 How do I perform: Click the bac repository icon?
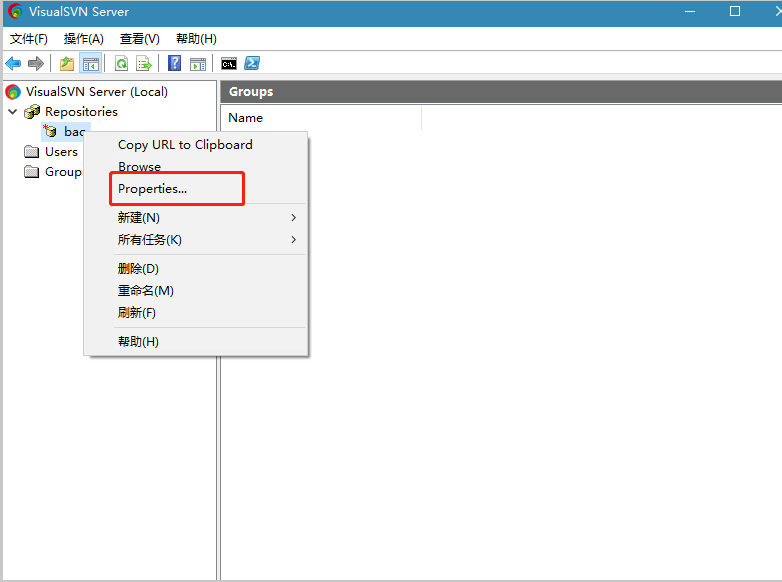(x=50, y=131)
